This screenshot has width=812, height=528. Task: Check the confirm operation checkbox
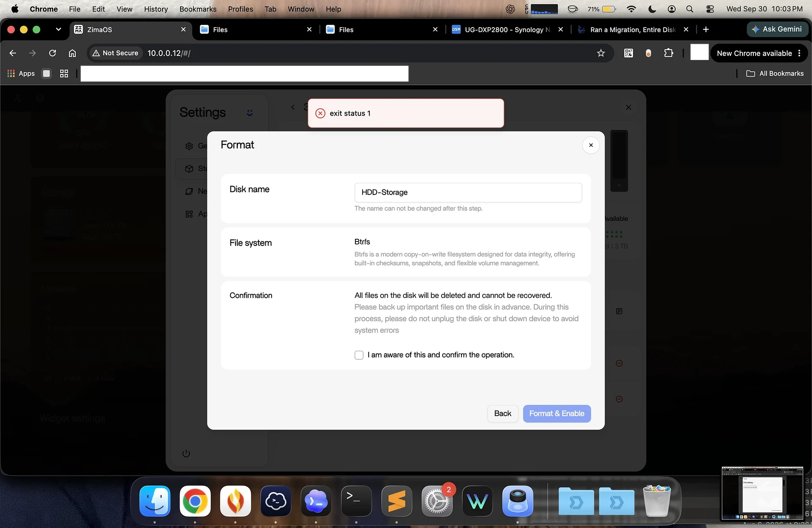coord(359,355)
